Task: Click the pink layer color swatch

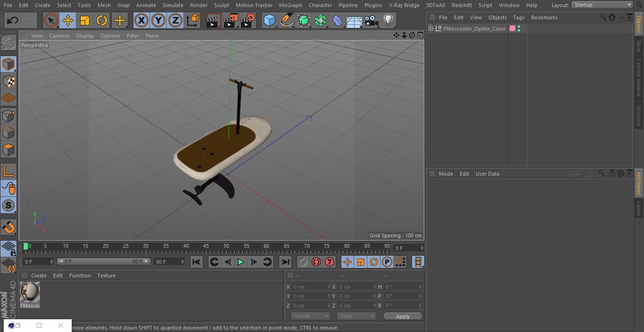Action: [x=512, y=29]
